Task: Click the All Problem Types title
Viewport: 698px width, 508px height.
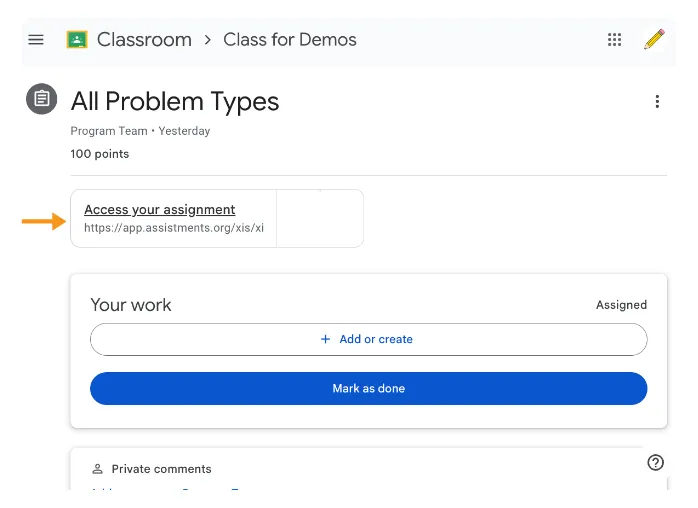Action: click(175, 102)
